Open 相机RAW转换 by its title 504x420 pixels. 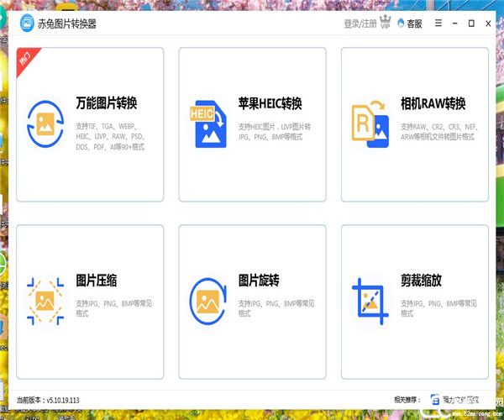click(x=433, y=103)
